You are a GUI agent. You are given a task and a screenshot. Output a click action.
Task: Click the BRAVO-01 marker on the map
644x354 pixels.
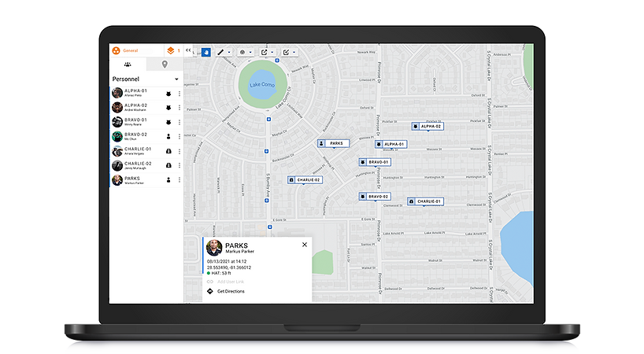(375, 162)
